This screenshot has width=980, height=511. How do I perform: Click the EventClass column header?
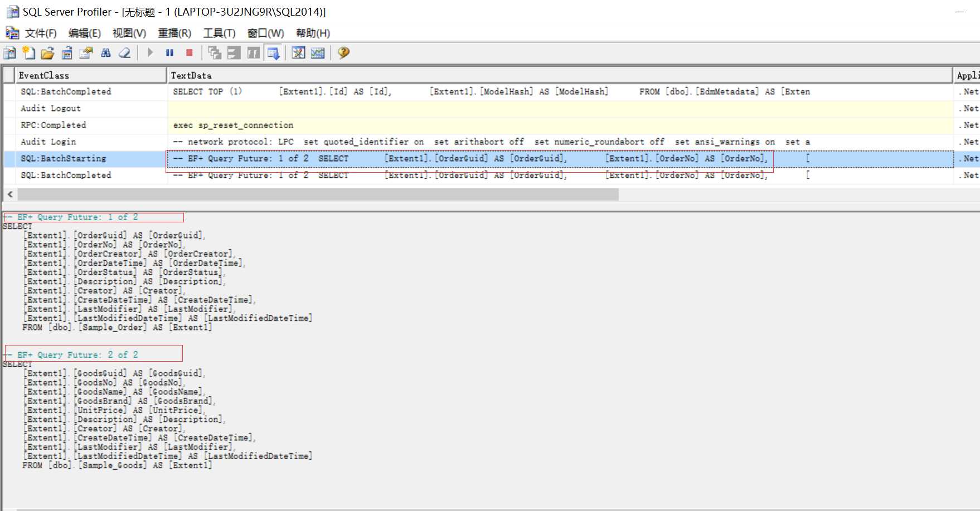coord(91,75)
